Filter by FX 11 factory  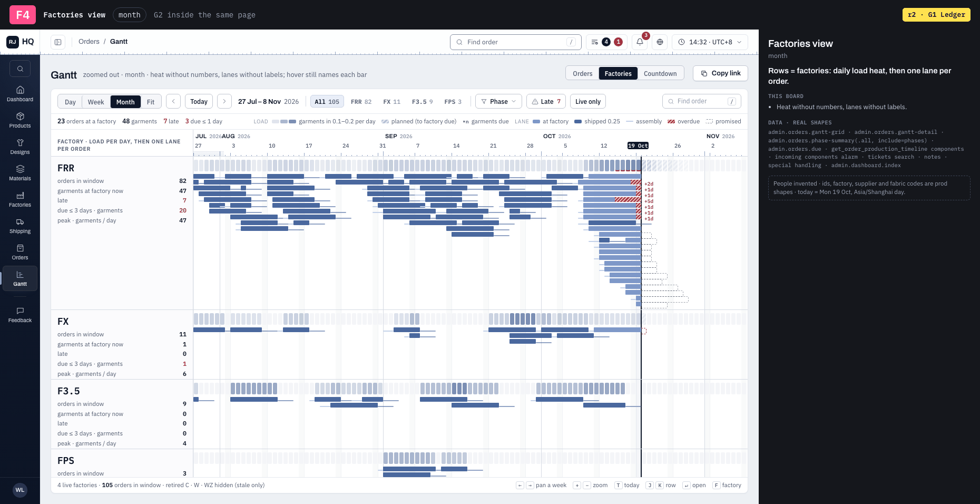pos(391,102)
